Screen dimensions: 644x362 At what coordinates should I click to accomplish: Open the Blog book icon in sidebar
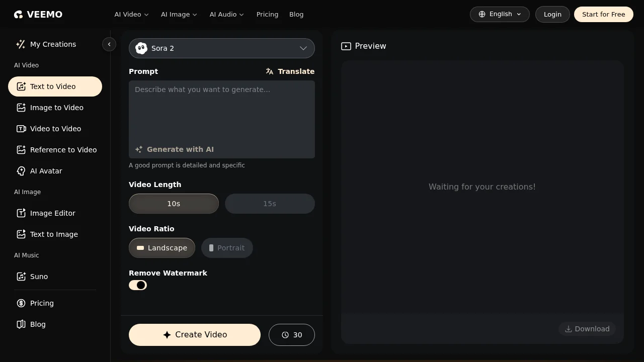[x=21, y=324]
